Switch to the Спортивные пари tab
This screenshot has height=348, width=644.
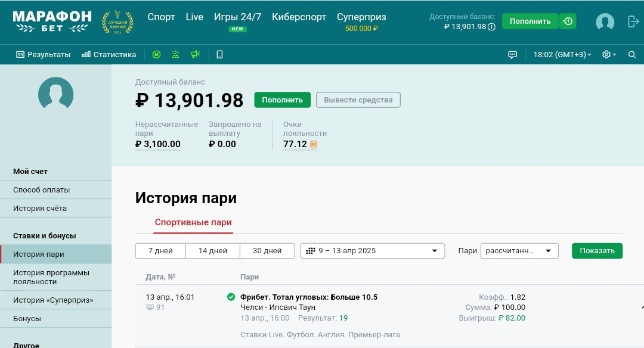click(x=193, y=222)
